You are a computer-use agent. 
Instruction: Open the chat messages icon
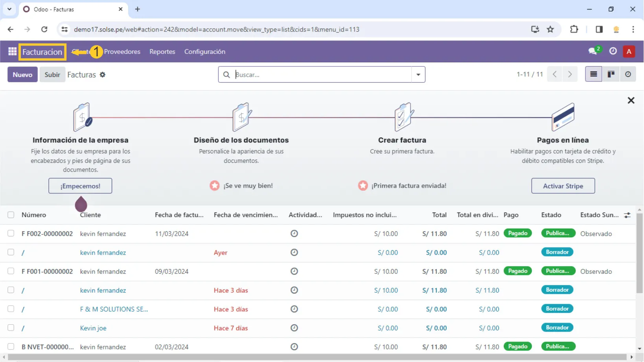click(x=592, y=51)
